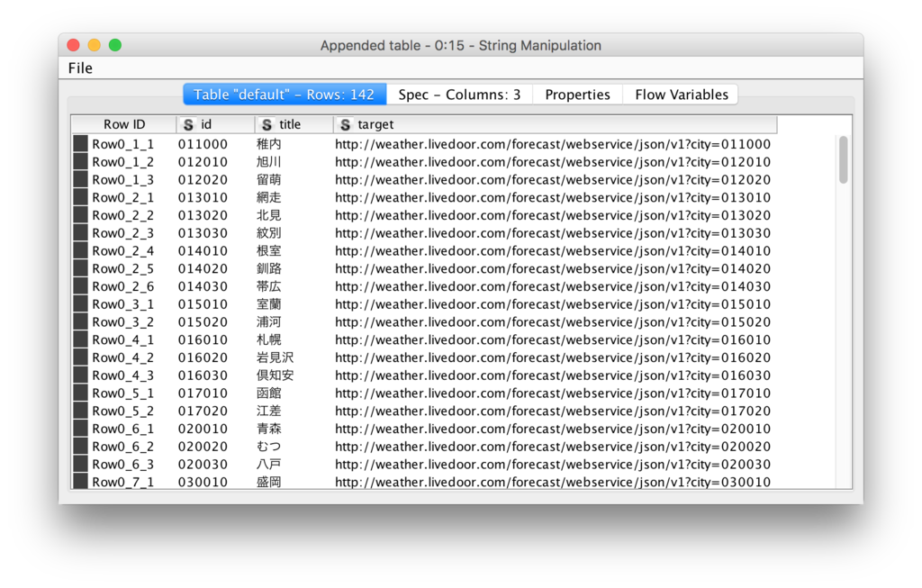The height and width of the screenshot is (588, 922).
Task: Select row ID Row0_4_1
Action: (122, 339)
